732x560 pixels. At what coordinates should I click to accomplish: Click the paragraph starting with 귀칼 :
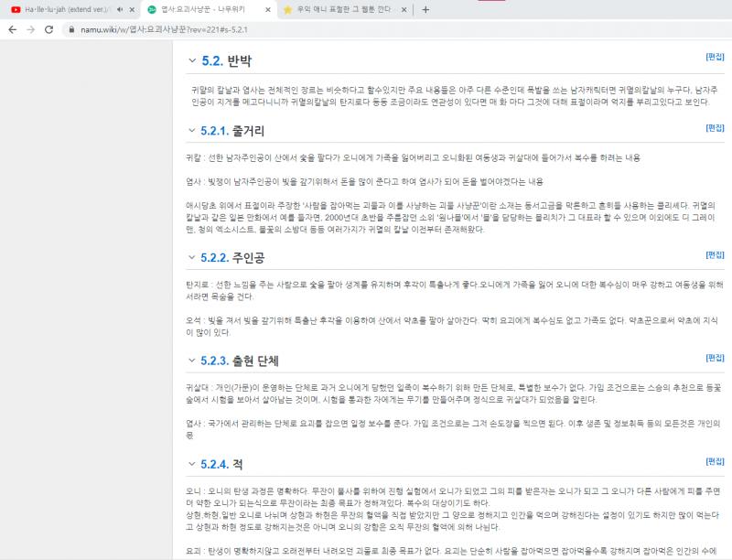414,157
